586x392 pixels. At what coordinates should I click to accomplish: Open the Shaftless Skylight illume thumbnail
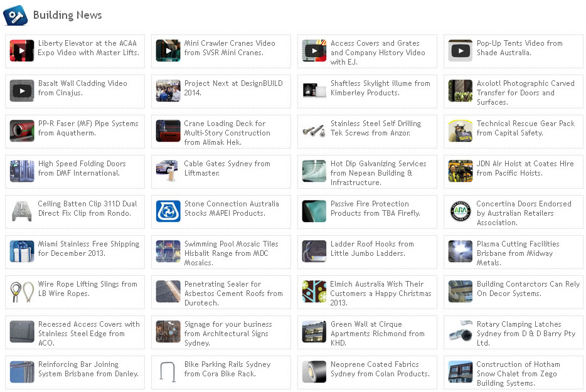click(x=314, y=90)
